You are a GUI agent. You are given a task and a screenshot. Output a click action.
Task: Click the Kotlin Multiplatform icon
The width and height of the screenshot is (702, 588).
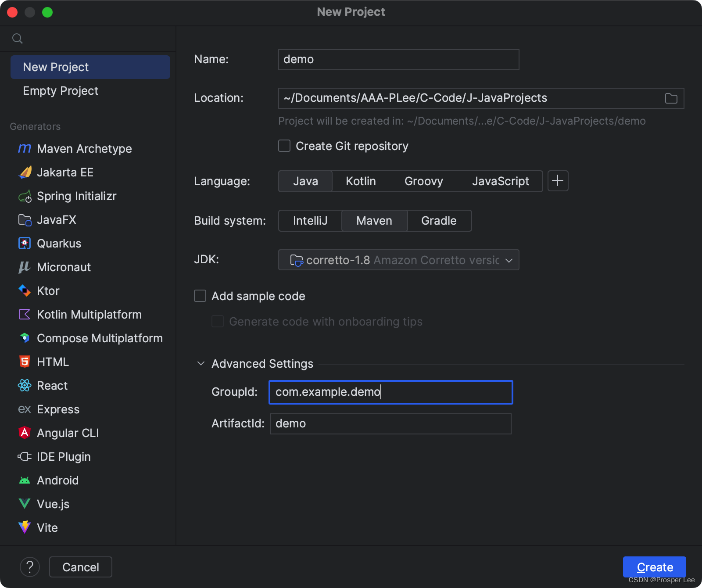pyautogui.click(x=25, y=315)
